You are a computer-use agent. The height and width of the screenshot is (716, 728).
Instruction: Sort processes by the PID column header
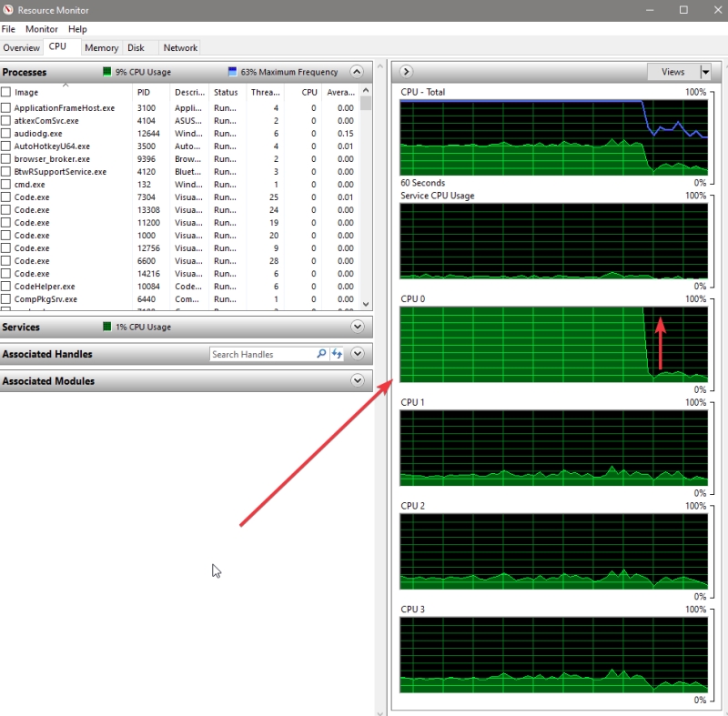click(144, 92)
